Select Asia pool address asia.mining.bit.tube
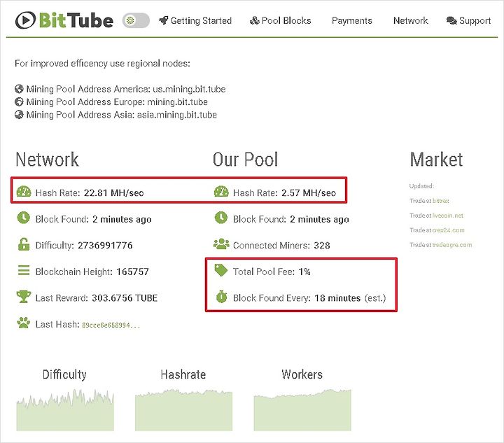The width and height of the screenshot is (504, 443). pyautogui.click(x=177, y=115)
